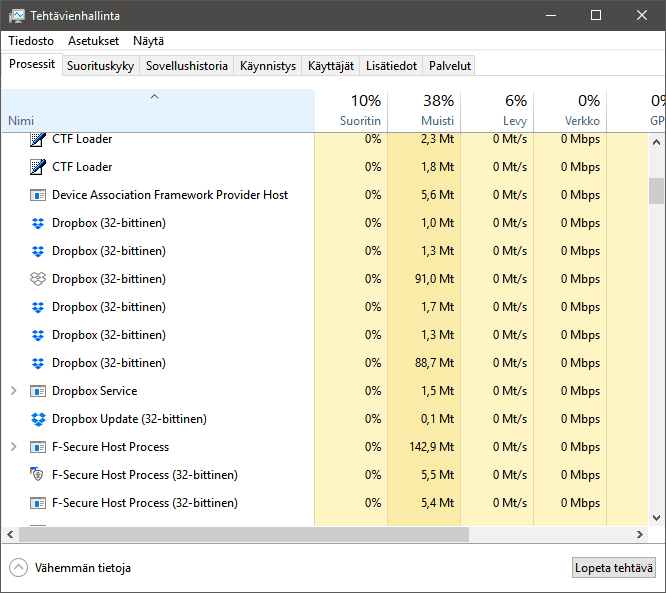The height and width of the screenshot is (593, 666).
Task: Click the vertical scrollbar down arrow
Action: [x=657, y=517]
